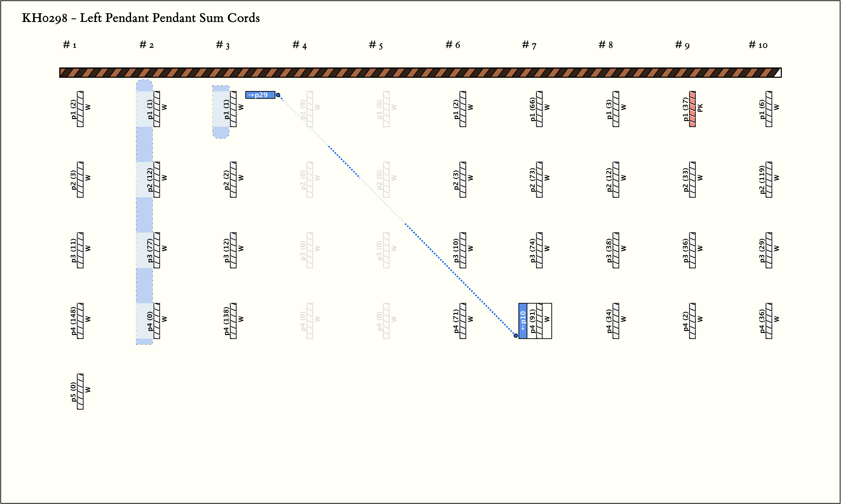Select cord p4 (138) in column 3
Viewport: 841px width, 504px height.
tap(233, 321)
